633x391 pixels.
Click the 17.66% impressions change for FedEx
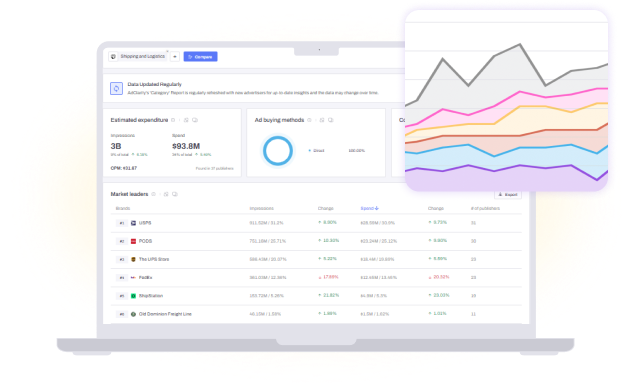(328, 277)
